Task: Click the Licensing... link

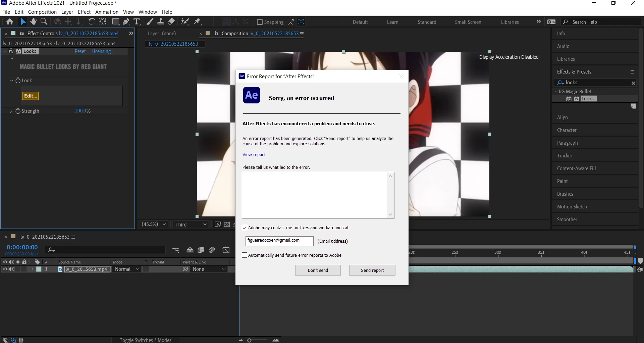Action: pos(103,51)
